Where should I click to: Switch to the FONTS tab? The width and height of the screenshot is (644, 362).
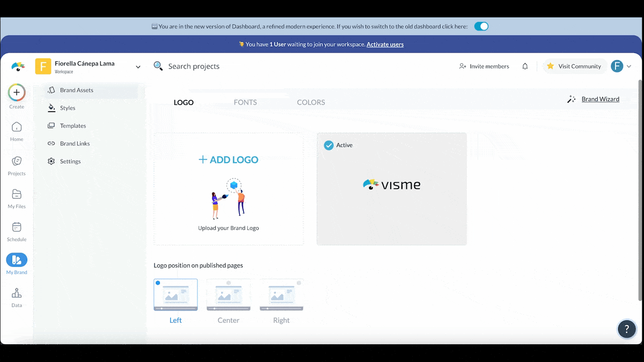[x=245, y=102]
